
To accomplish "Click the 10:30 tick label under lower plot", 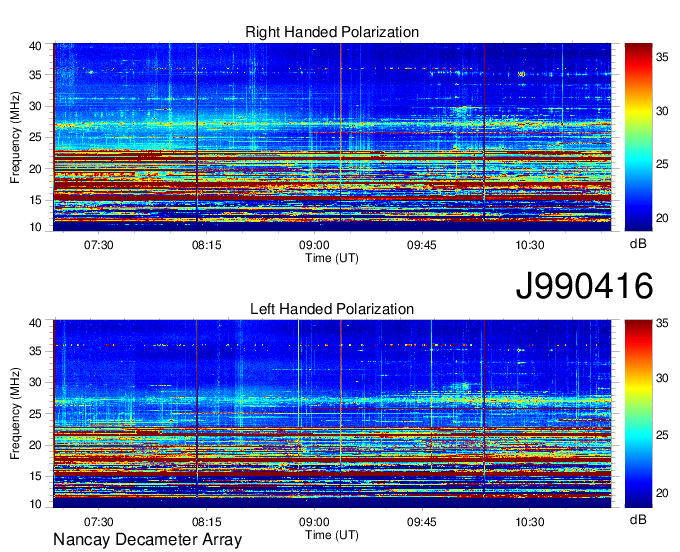I will [530, 522].
